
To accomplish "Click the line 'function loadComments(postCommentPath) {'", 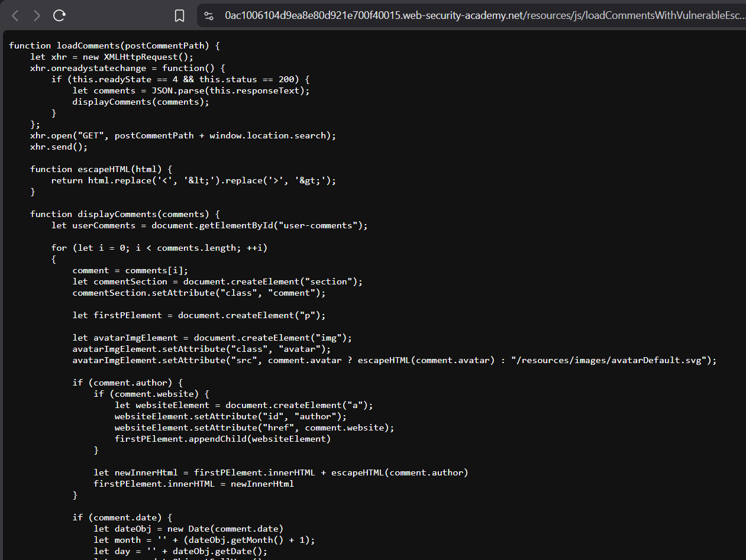I will (115, 46).
